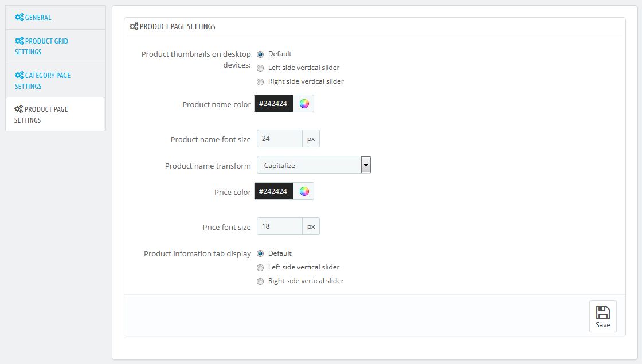This screenshot has height=364, width=642.
Task: Click inside the Product name font size field
Action: [x=279, y=138]
